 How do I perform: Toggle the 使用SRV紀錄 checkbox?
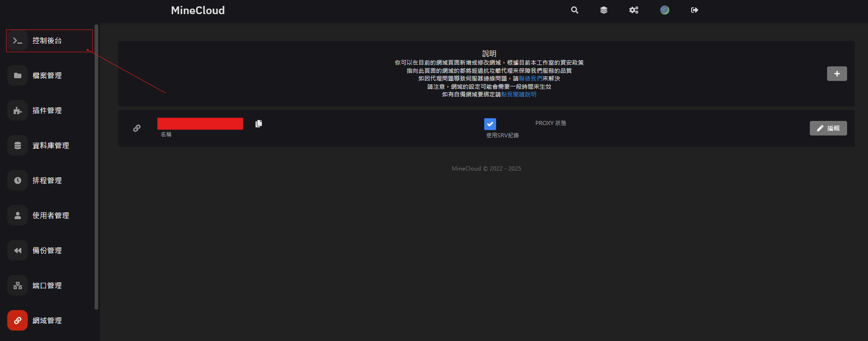tap(490, 124)
